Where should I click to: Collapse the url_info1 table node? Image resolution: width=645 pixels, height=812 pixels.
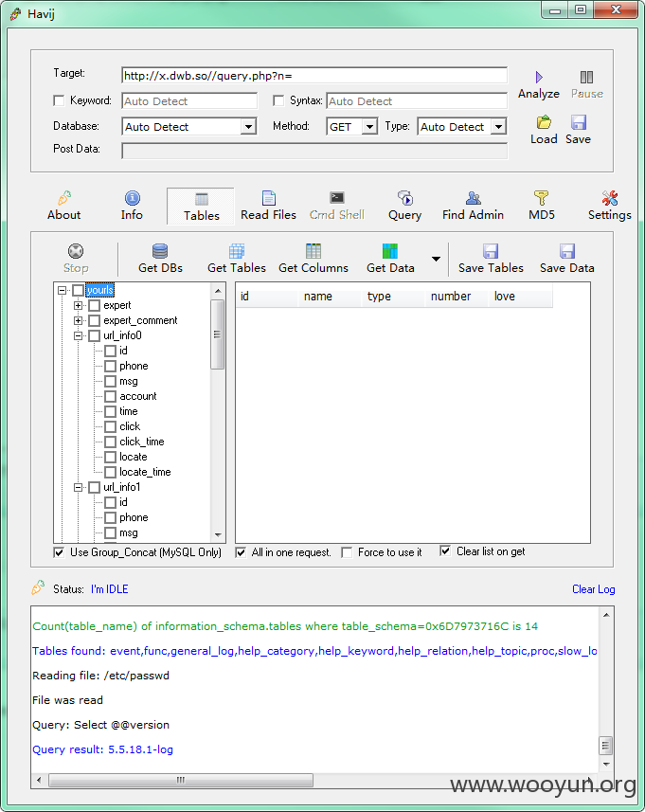79,487
